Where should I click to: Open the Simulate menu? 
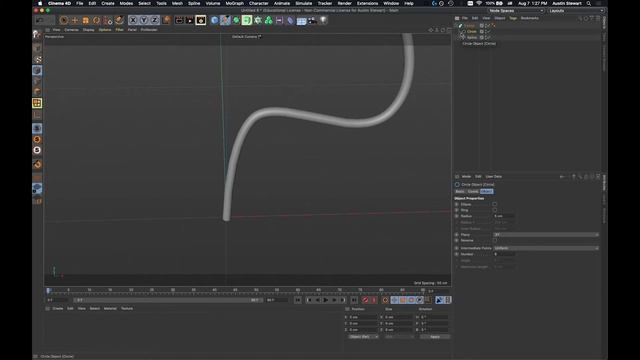click(304, 3)
